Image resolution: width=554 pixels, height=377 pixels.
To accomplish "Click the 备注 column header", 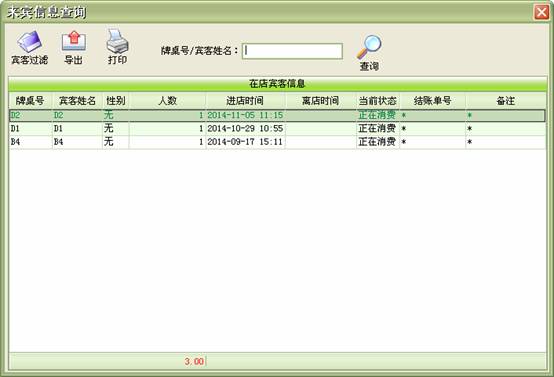I will coord(506,101).
